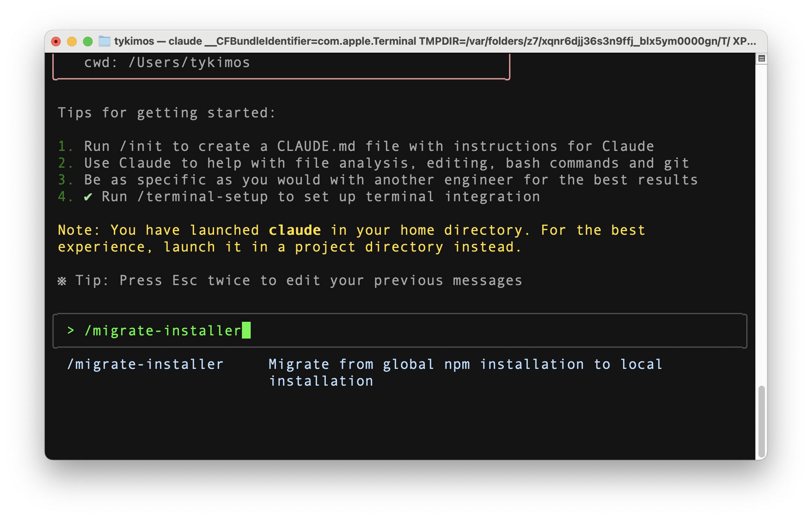
Task: Click the cwd: /Users/tykimos path line
Action: point(167,63)
